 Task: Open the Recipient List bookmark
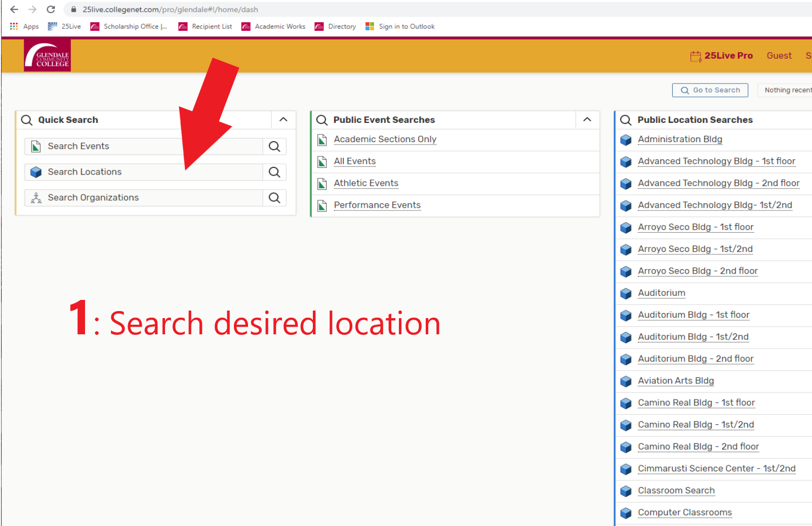pyautogui.click(x=205, y=26)
